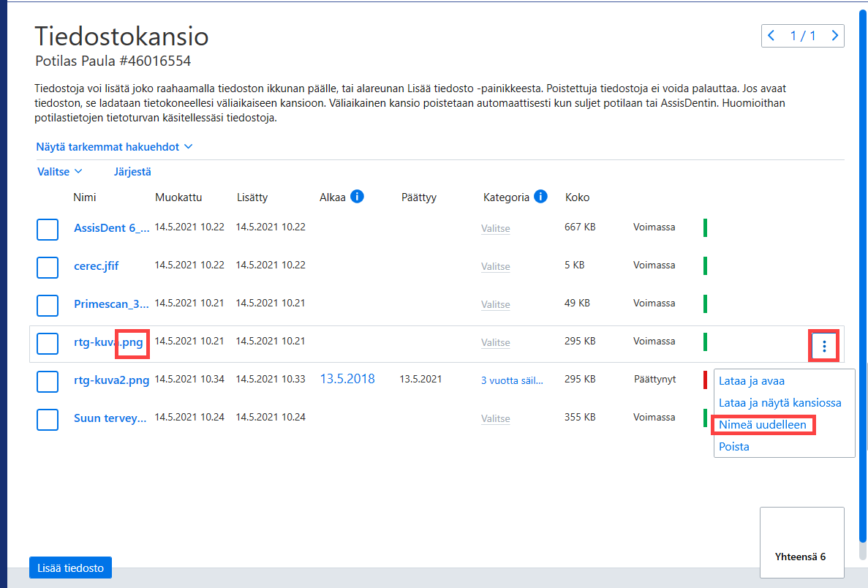Click the red status bar of rtg-kuva2.png
Image resolution: width=868 pixels, height=588 pixels.
click(705, 380)
